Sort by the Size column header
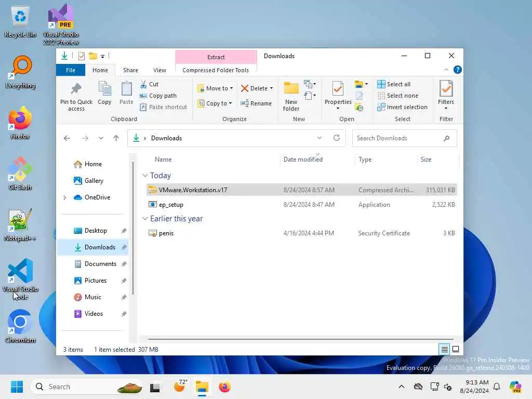 point(426,159)
